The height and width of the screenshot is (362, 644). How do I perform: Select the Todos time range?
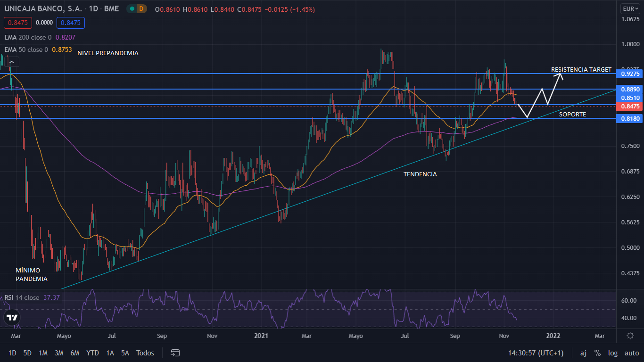pyautogui.click(x=145, y=353)
